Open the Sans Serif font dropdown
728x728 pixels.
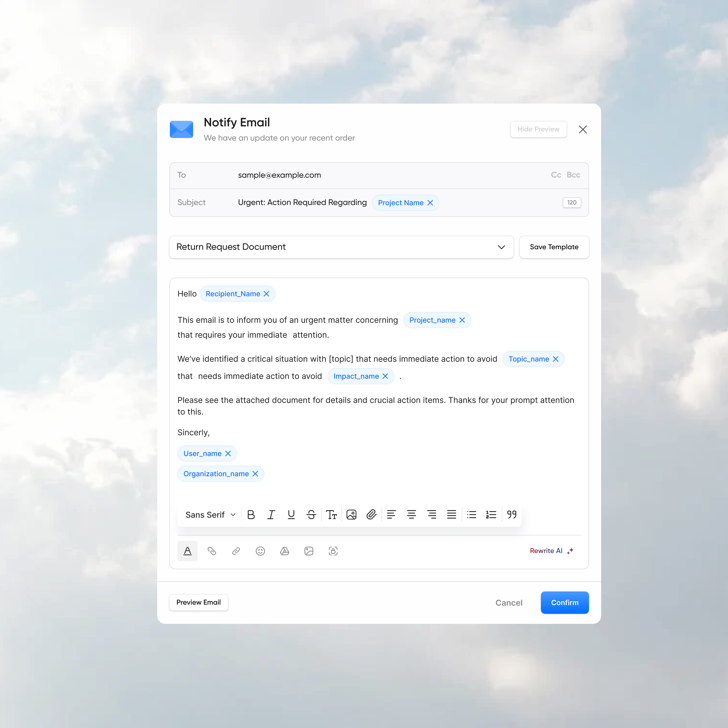click(x=210, y=514)
